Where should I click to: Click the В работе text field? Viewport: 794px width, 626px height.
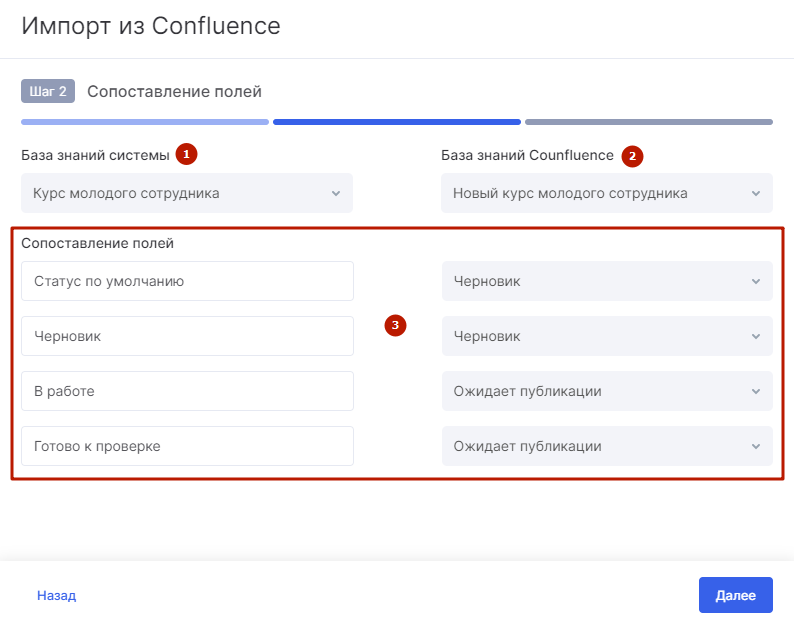187,391
